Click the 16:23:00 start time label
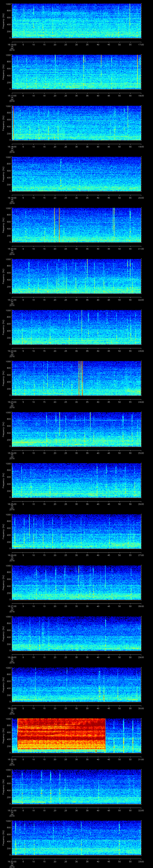 (x=12, y=402)
